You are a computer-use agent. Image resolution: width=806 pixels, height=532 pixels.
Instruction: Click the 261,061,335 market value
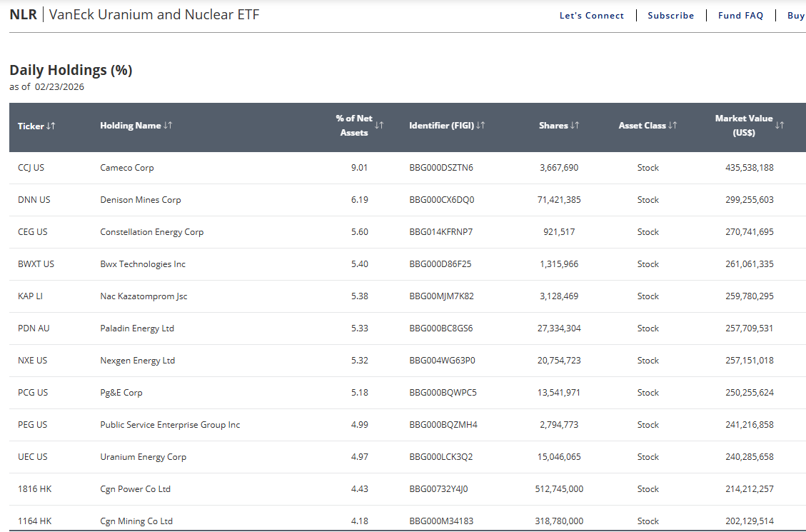tap(750, 264)
